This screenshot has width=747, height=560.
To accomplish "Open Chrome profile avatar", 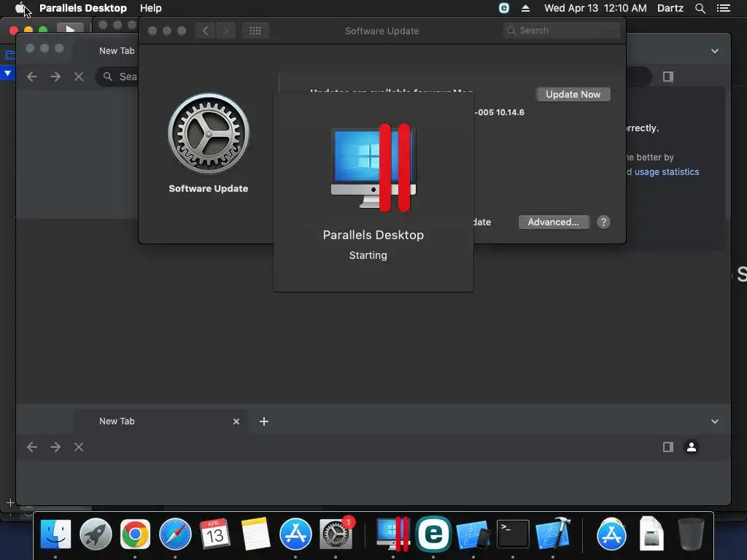I will pyautogui.click(x=692, y=447).
